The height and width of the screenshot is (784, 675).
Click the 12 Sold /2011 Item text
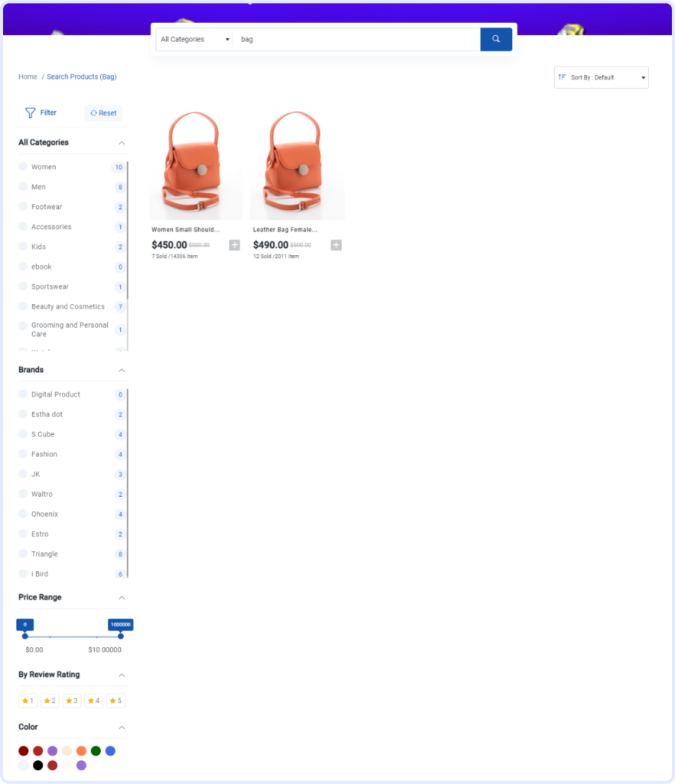pos(276,256)
